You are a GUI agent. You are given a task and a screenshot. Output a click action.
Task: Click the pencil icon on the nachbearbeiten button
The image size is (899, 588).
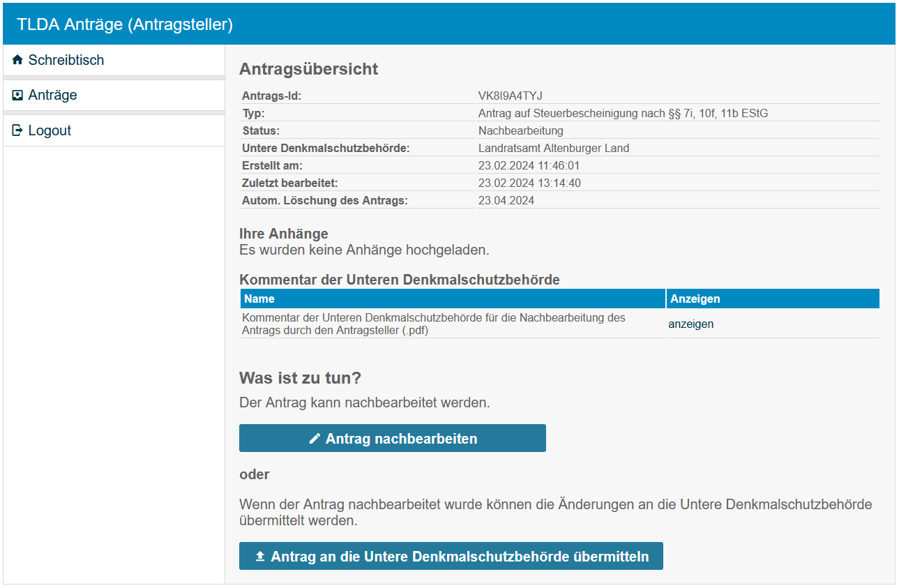coord(315,439)
